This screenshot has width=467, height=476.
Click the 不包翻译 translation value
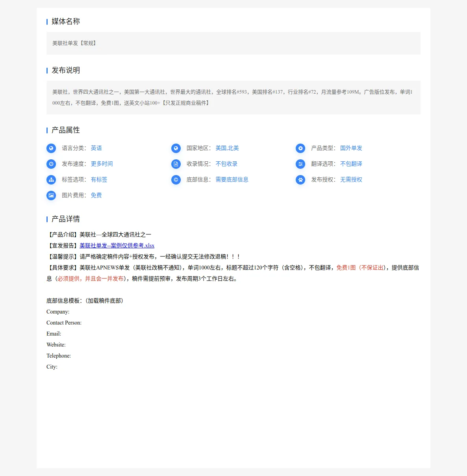(x=351, y=164)
